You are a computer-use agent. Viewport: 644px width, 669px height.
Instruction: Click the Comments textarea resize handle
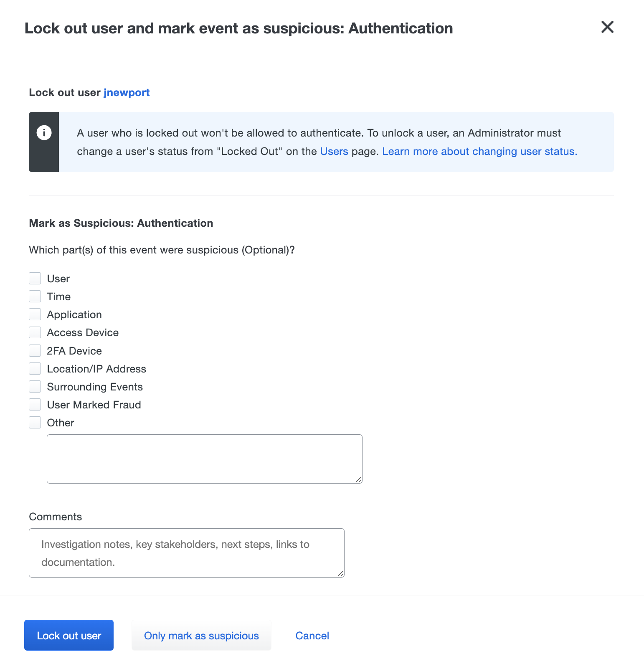(341, 573)
